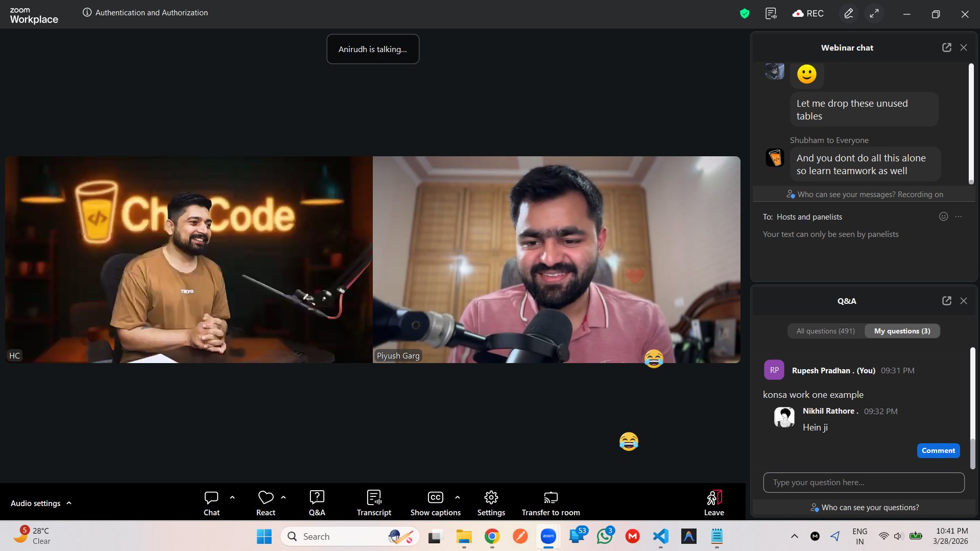980x551 pixels.
Task: Click the cloud REC recording indicator
Action: coord(808,13)
